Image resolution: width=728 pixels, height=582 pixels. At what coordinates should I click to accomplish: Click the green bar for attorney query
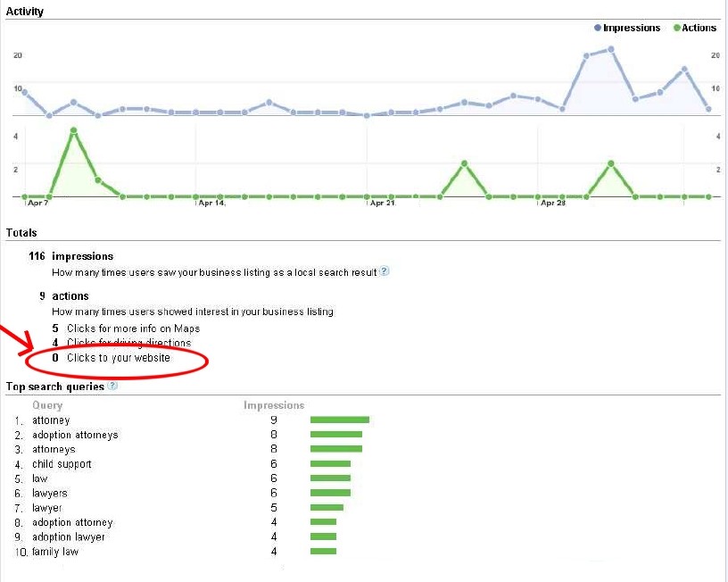coord(340,420)
